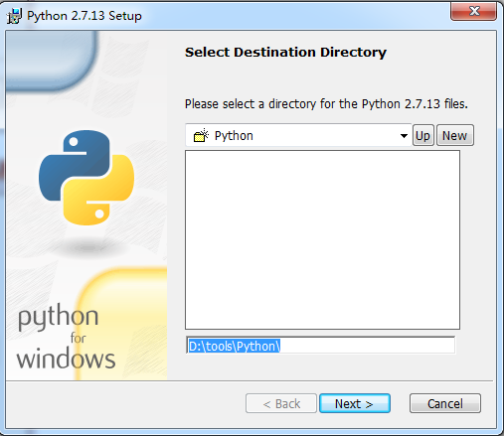Click the disabled < Back button
504x436 pixels.
coord(281,403)
